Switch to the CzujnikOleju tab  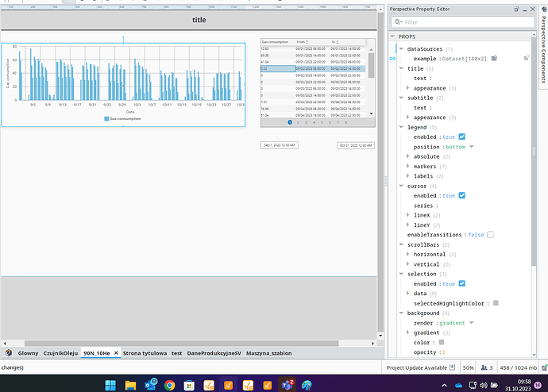(60, 353)
